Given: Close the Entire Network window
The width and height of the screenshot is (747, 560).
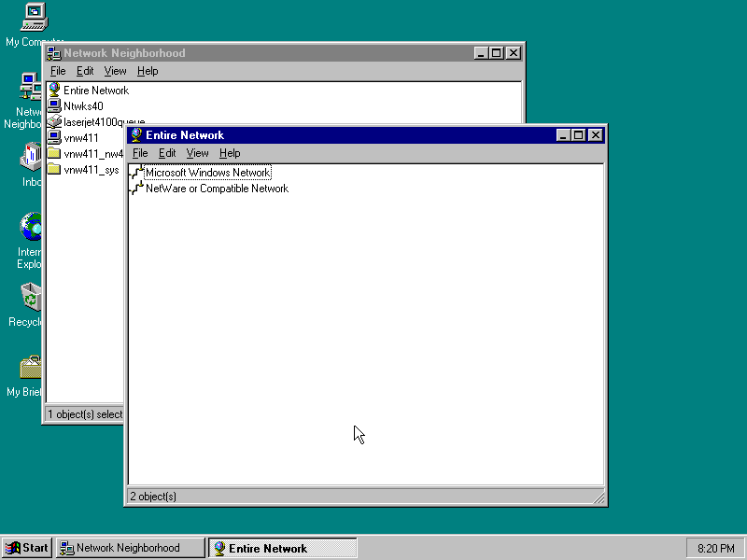Looking at the screenshot, I should [596, 135].
